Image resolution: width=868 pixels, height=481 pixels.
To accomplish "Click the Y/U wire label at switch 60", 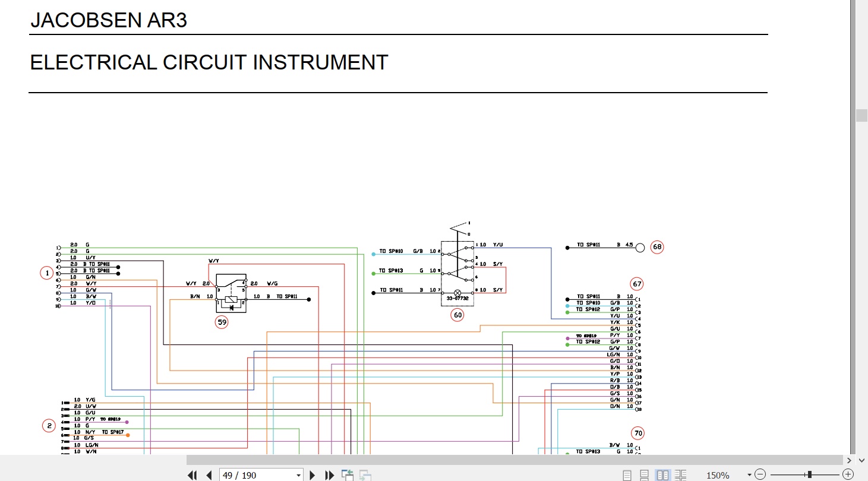I will pyautogui.click(x=498, y=245).
